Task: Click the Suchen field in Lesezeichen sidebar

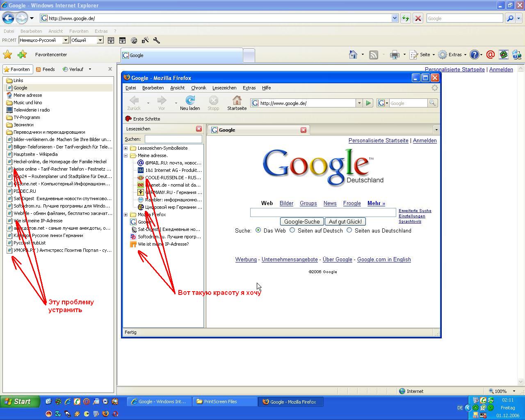Action: [x=173, y=139]
